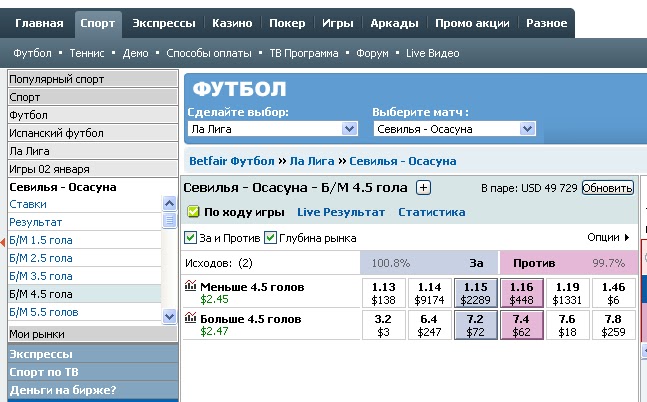647x402 pixels.
Task: Open Б/М 1.5 гола market
Action: click(41, 240)
